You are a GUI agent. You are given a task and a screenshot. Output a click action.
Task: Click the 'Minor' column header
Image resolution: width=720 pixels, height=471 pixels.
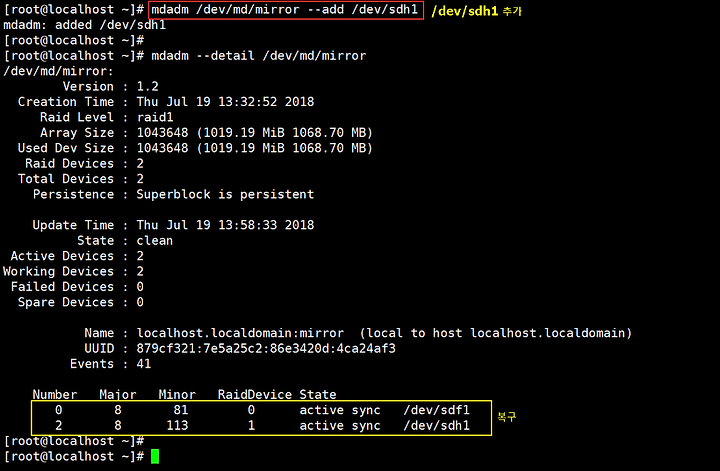(177, 395)
